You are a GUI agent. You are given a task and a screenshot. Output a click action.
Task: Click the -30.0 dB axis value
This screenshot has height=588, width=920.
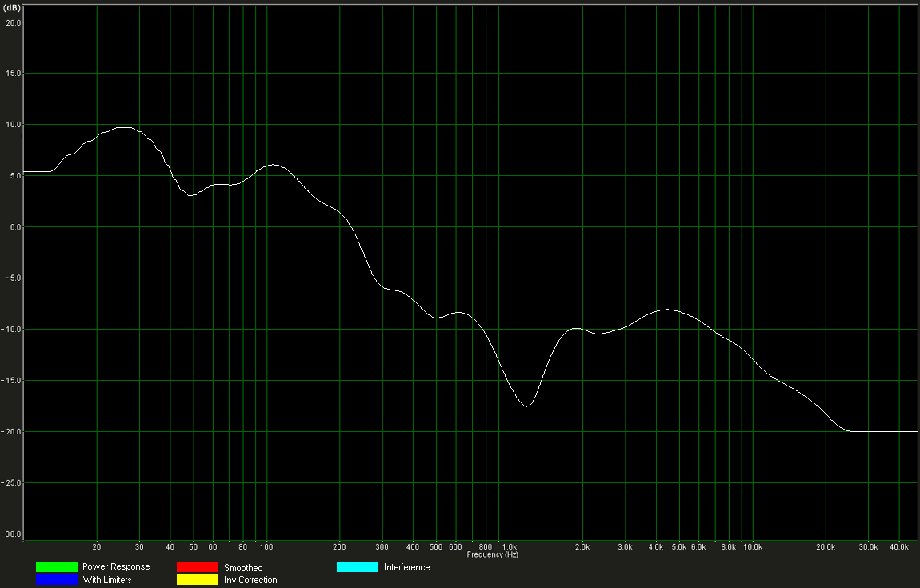[x=12, y=534]
